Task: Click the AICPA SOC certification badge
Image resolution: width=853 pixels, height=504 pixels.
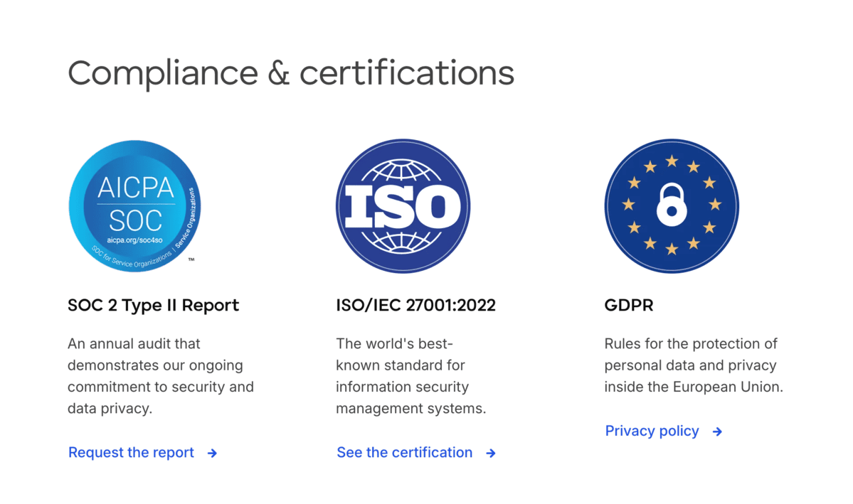Action: (x=135, y=205)
